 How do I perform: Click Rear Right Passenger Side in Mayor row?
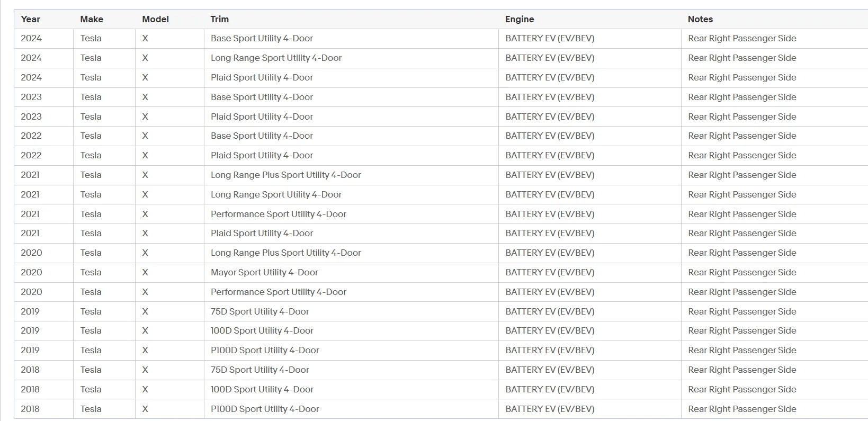point(742,272)
